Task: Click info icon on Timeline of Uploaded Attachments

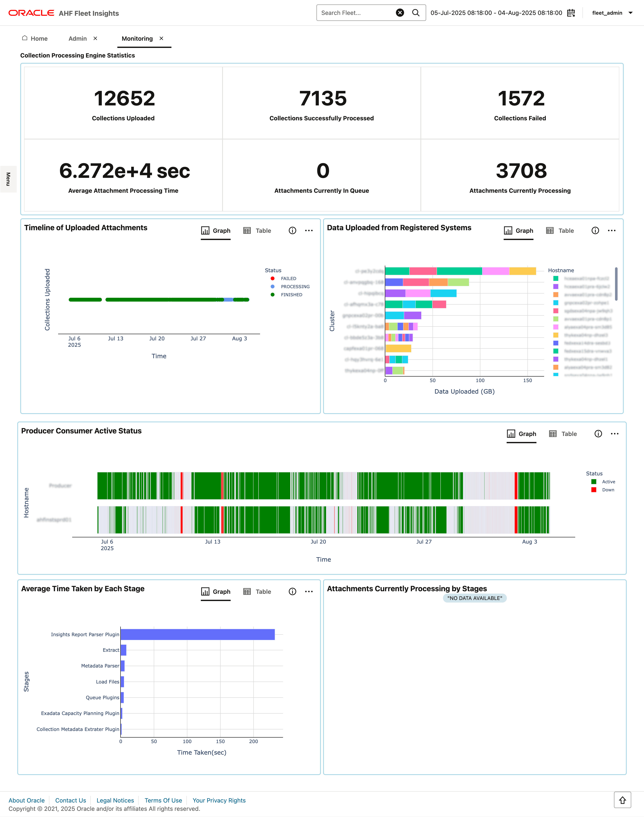Action: [x=292, y=230]
